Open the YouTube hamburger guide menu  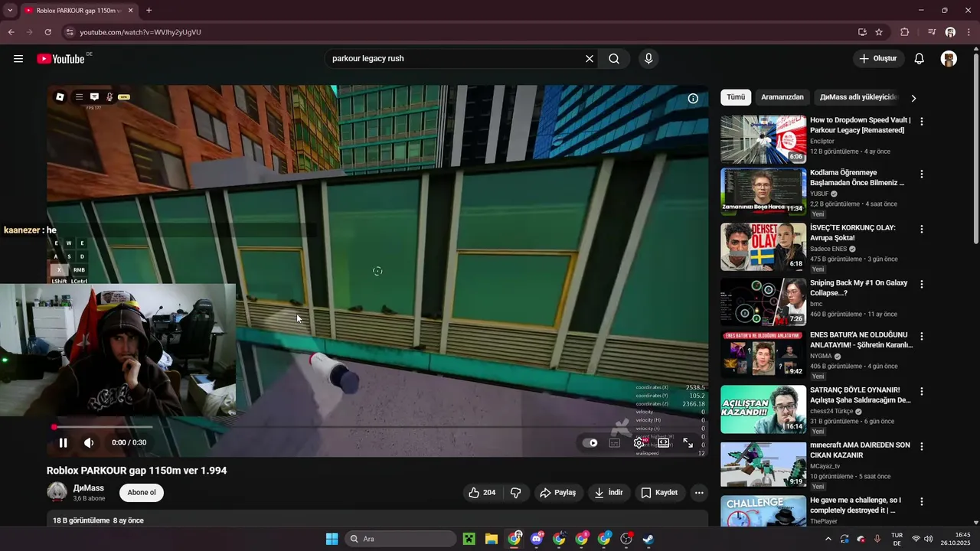[x=18, y=59]
